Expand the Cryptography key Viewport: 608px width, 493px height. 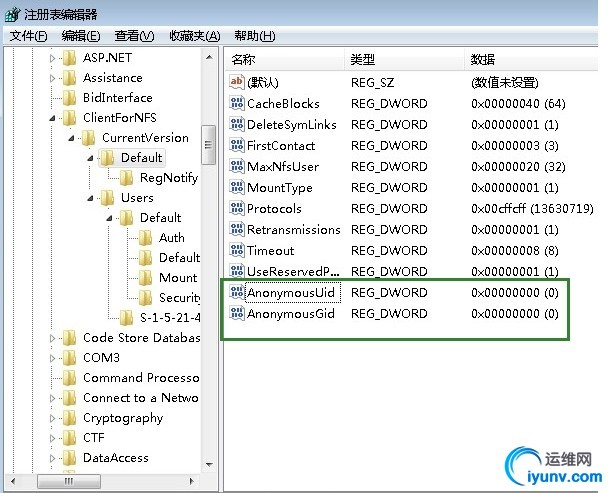52,418
